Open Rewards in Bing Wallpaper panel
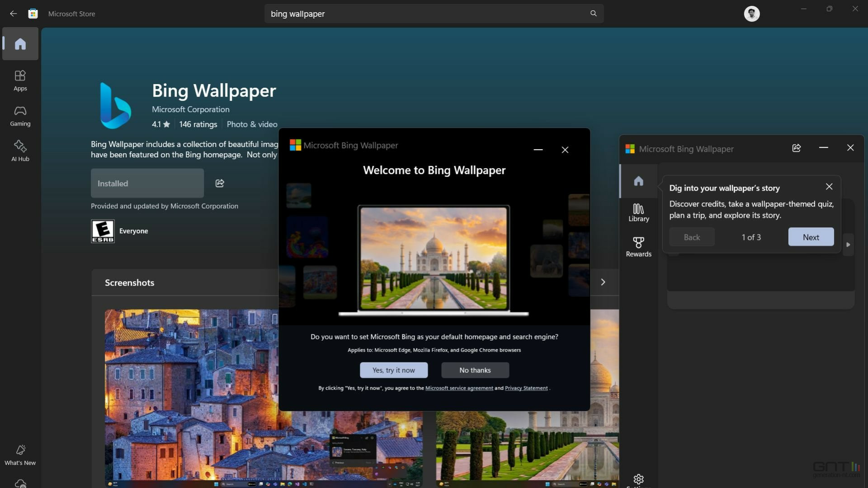 coord(638,247)
